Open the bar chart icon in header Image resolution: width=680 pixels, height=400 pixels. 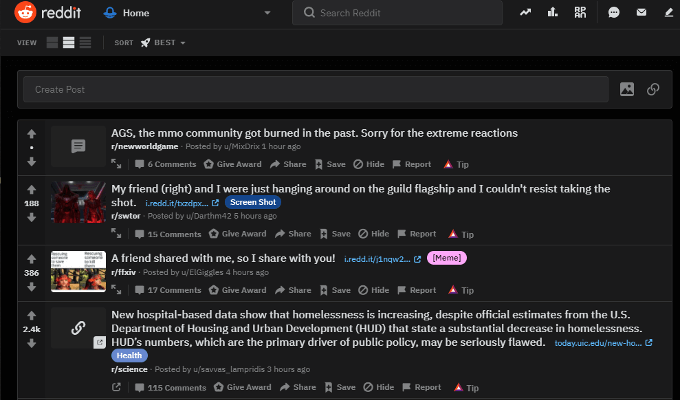tap(552, 12)
